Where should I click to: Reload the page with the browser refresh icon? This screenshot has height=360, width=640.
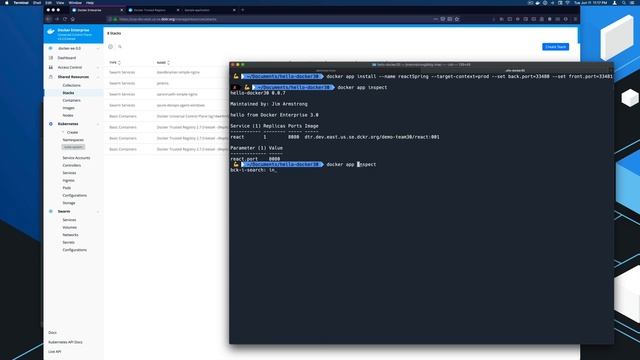[x=65, y=19]
